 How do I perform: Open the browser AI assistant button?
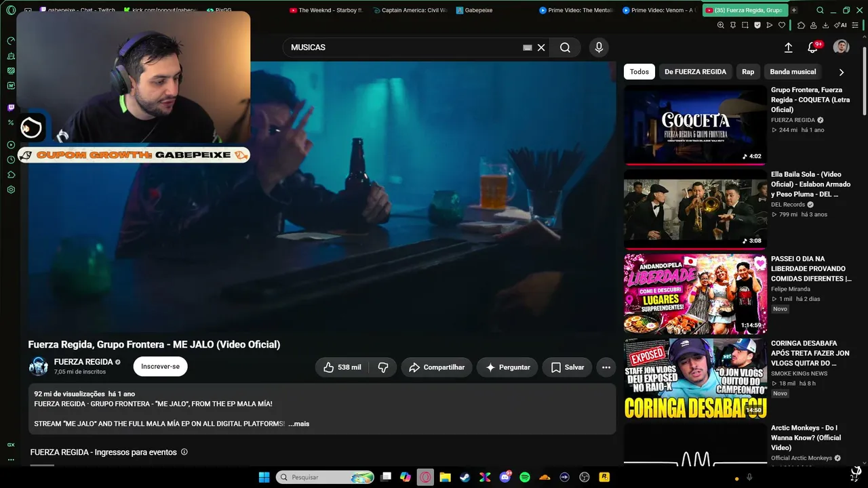click(x=841, y=25)
